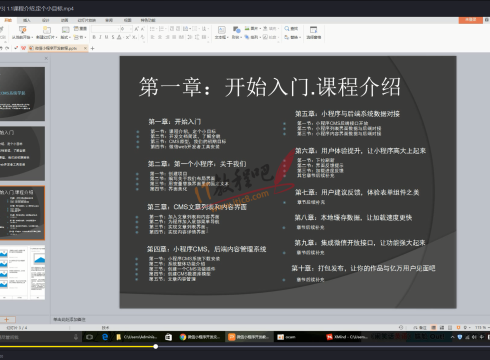Open the File Explorer taskbar window
The height and width of the screenshot is (360, 490).
coord(137,337)
